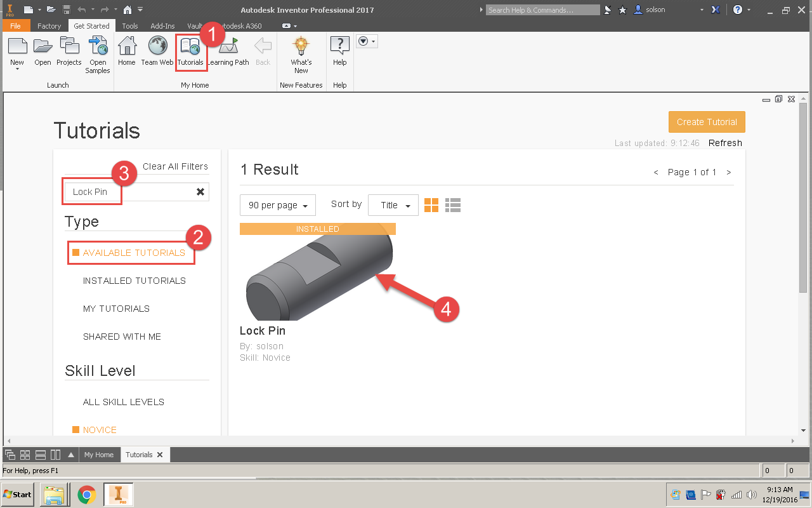Screen dimensions: 812x508
Task: Click the Lock Pin tutorial title
Action: [x=263, y=331]
